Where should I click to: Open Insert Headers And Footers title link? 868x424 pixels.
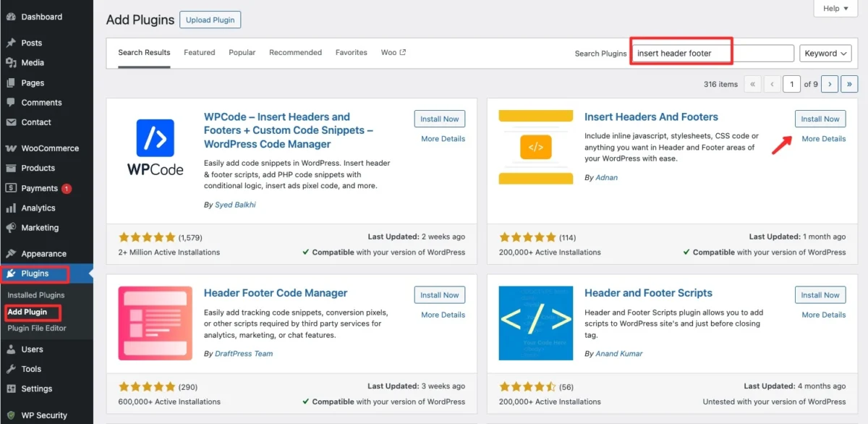[651, 117]
